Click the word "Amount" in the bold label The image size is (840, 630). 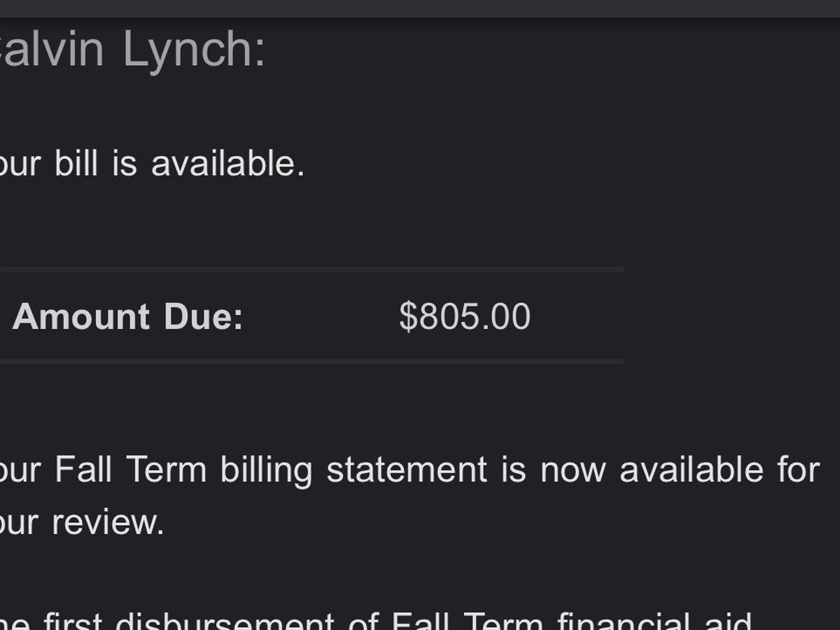(x=81, y=317)
